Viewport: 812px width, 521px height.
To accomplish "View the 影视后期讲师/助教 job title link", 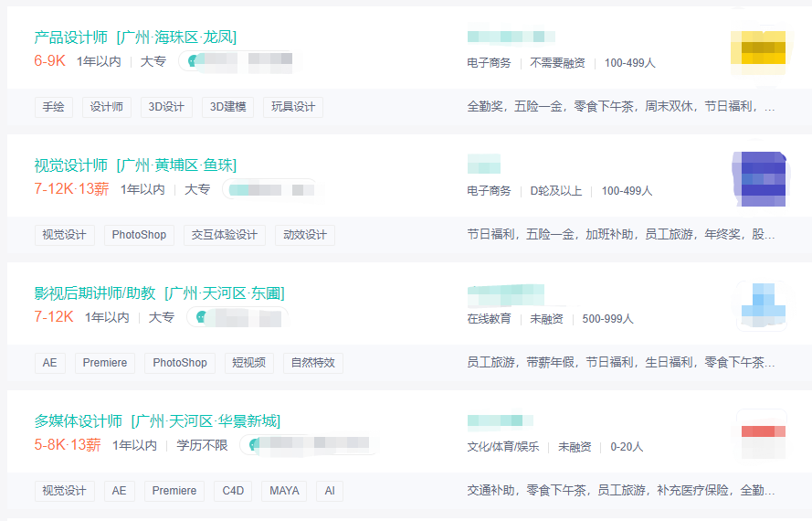I will (x=95, y=293).
